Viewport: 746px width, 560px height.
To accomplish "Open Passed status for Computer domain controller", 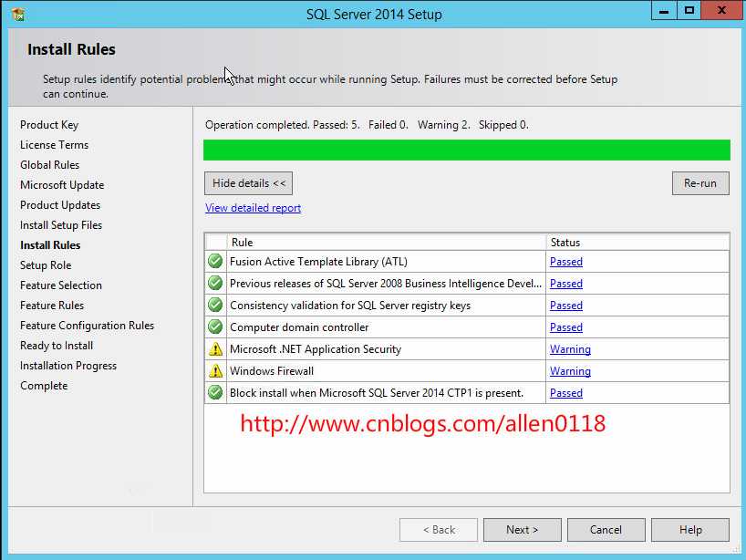I will point(566,327).
